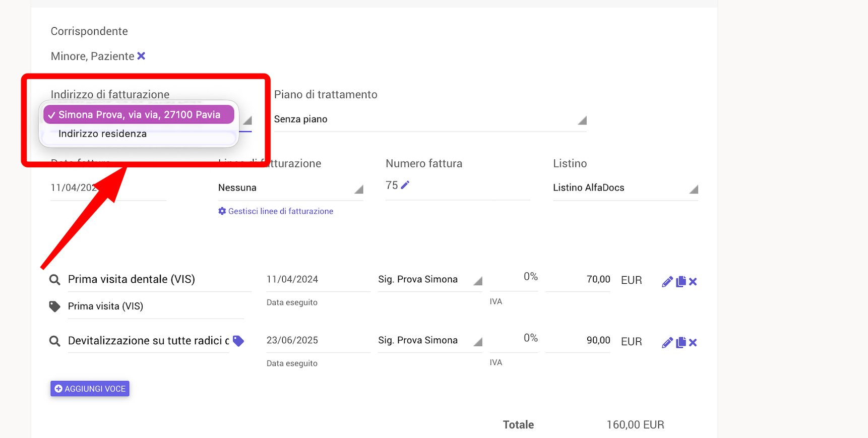Screen dimensions: 868x438
Task: Click the Numero fattura label
Action: click(x=424, y=163)
